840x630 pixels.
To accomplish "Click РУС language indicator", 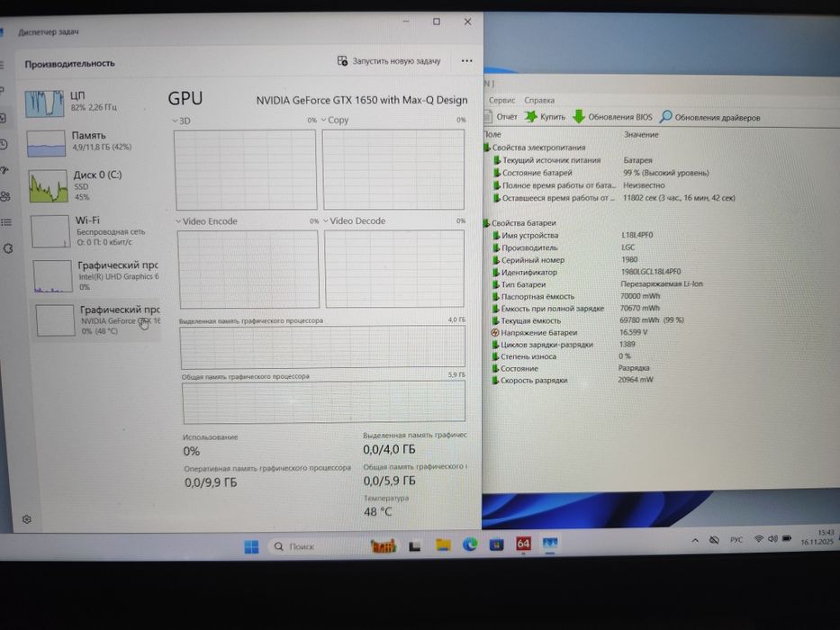I will coord(736,540).
